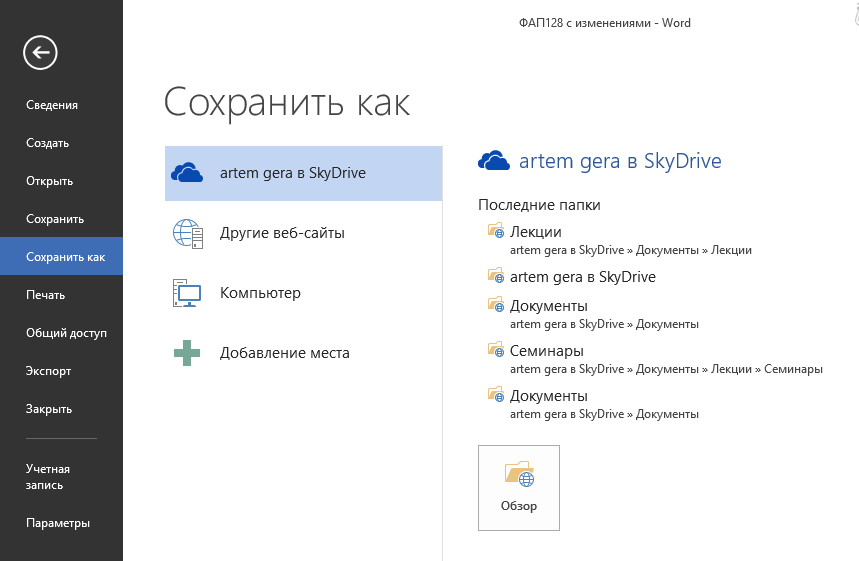Open the Печать page
This screenshot has height=561, width=859.
coord(45,295)
